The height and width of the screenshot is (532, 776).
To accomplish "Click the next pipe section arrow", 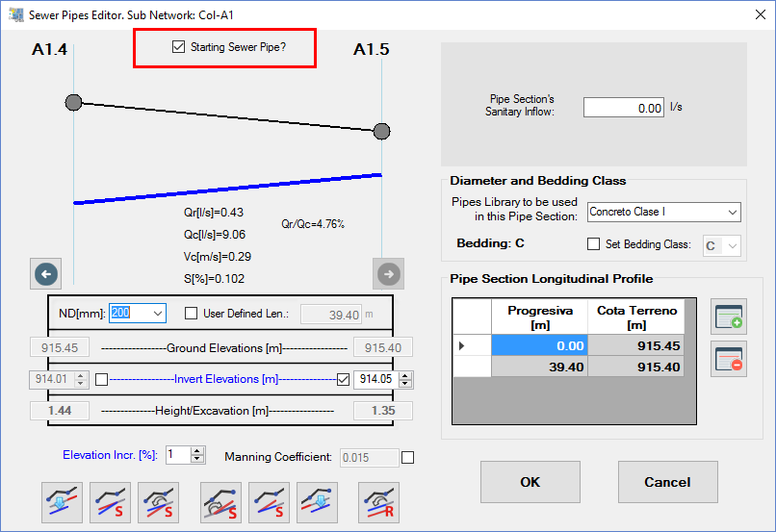I will coord(388,274).
